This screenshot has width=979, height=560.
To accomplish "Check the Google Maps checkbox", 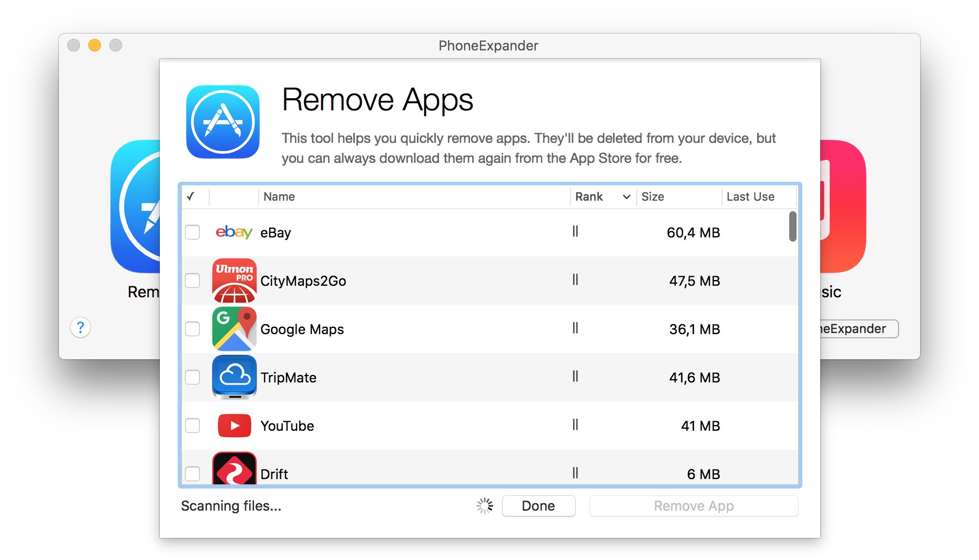I will [192, 329].
